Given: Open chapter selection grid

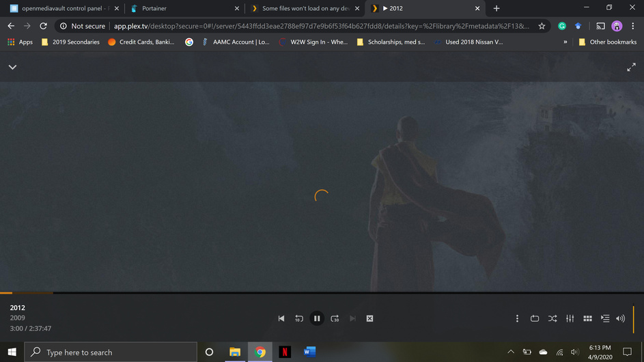Looking at the screenshot, I should click(x=588, y=318).
